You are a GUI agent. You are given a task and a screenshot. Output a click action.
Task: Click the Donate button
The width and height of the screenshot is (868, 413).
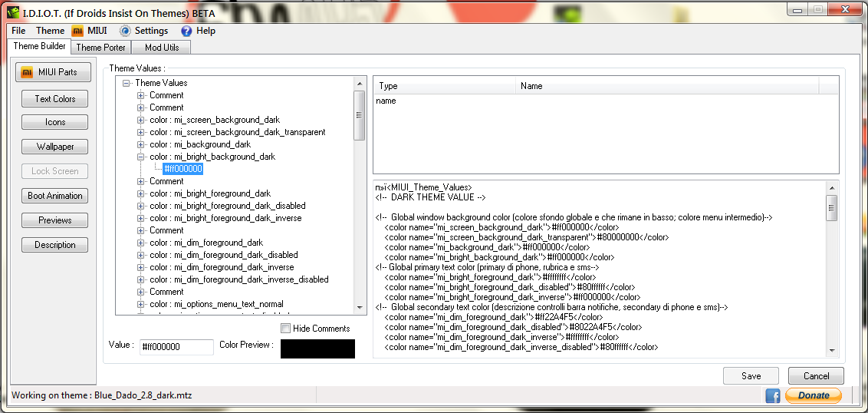pyautogui.click(x=814, y=395)
